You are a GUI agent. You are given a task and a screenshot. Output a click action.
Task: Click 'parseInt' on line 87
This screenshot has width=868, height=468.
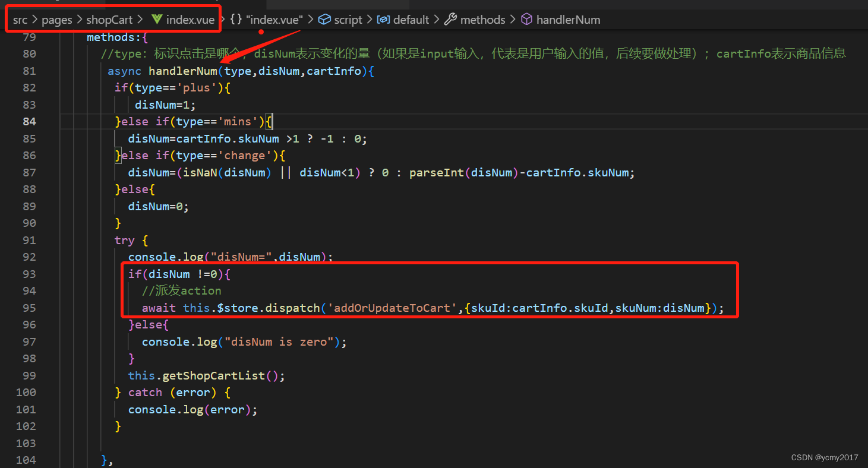coord(437,172)
